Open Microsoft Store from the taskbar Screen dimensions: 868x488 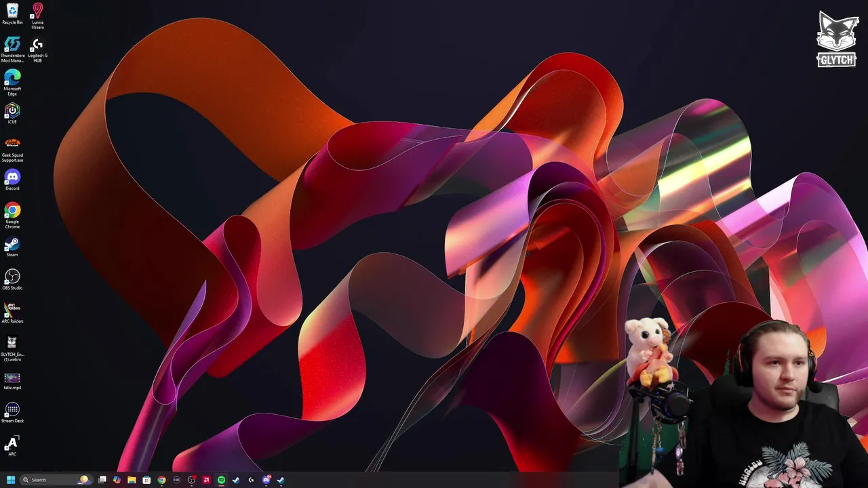(146, 480)
